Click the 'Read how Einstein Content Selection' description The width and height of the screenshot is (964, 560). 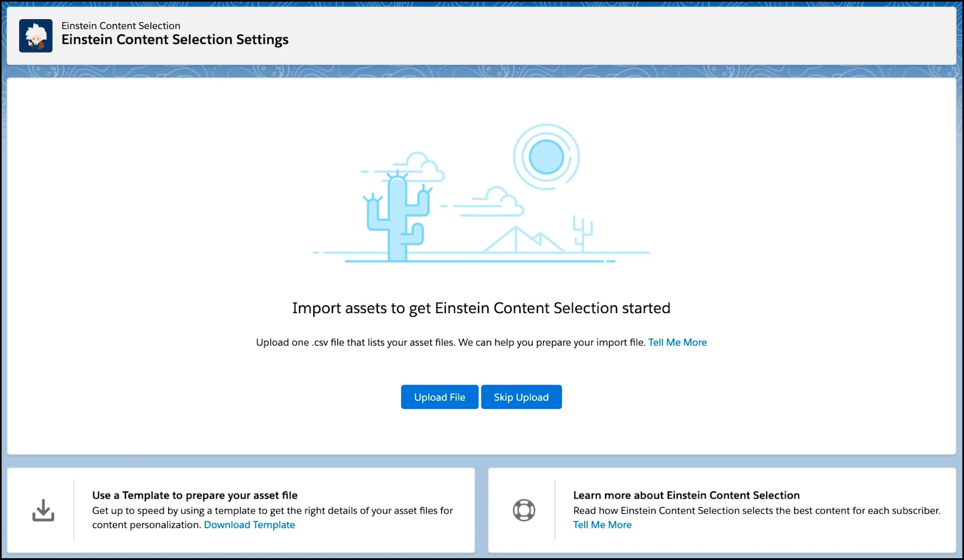757,511
